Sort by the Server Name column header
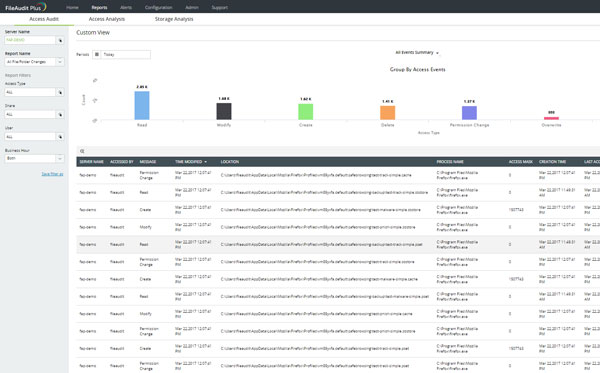600x373 pixels. 91,162
